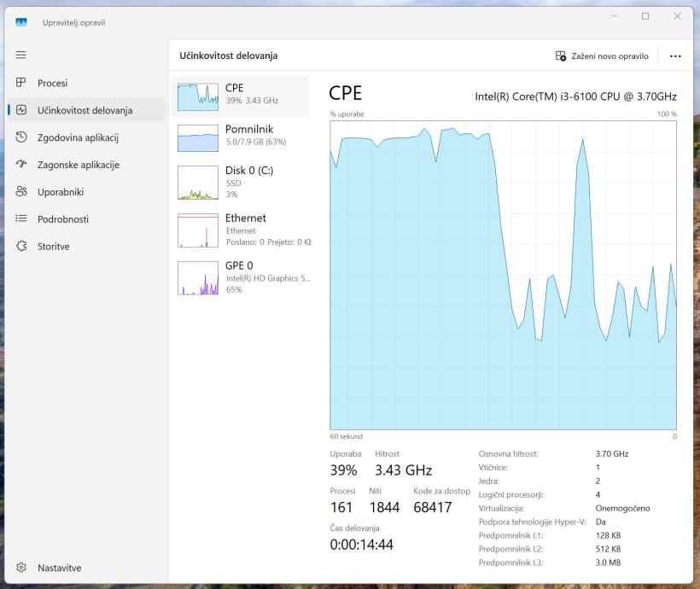Go to Zagonske aplikacije page
Viewport: 700px width, 589px height.
(x=86, y=165)
